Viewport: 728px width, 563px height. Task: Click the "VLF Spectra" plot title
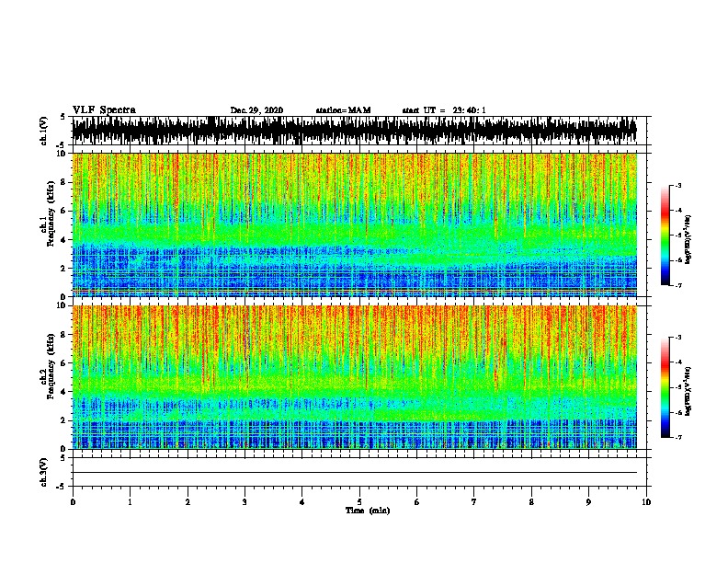[x=104, y=110]
